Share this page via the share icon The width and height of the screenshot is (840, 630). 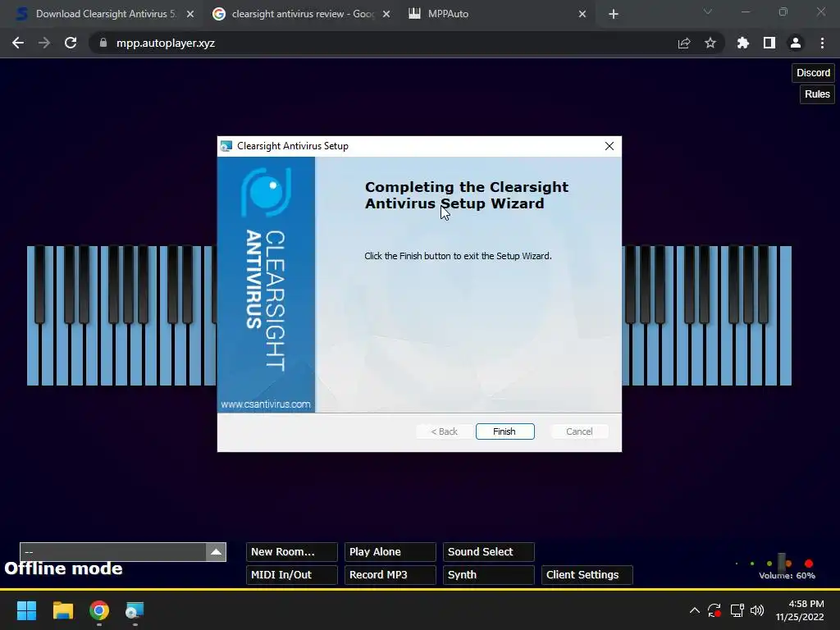tap(684, 43)
